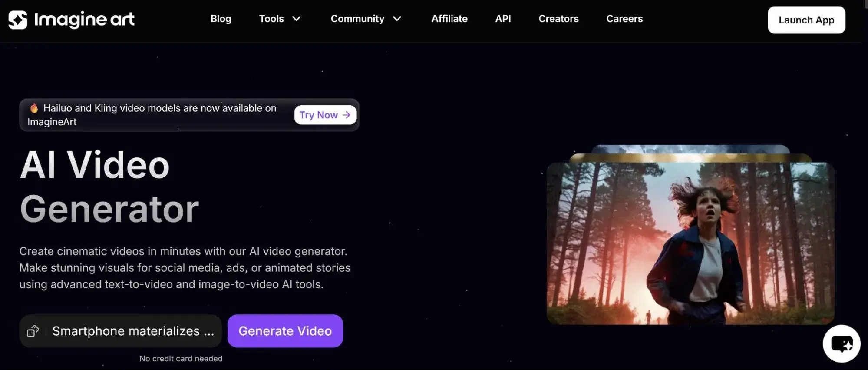Click the Smartphone materializes prompt field
Viewport: 868px width, 370px height.
(x=133, y=331)
